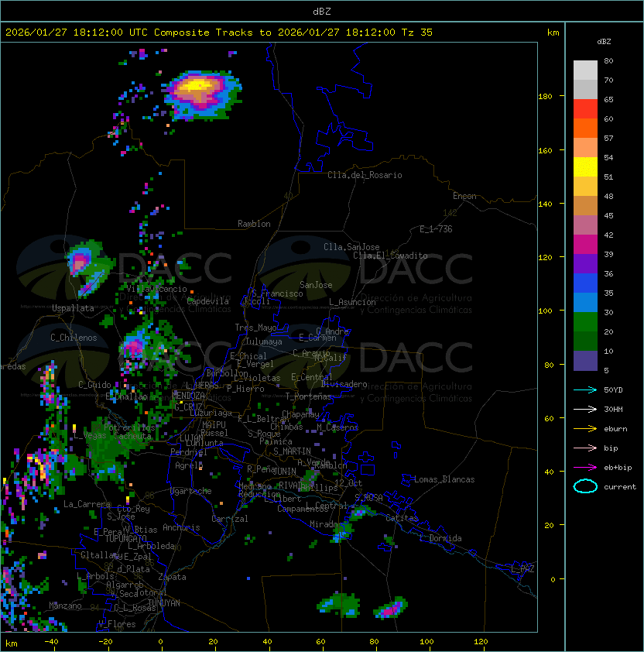The image size is (644, 652).
Task: Select the bright yellow 54 dBZ swatch
Action: click(x=585, y=166)
